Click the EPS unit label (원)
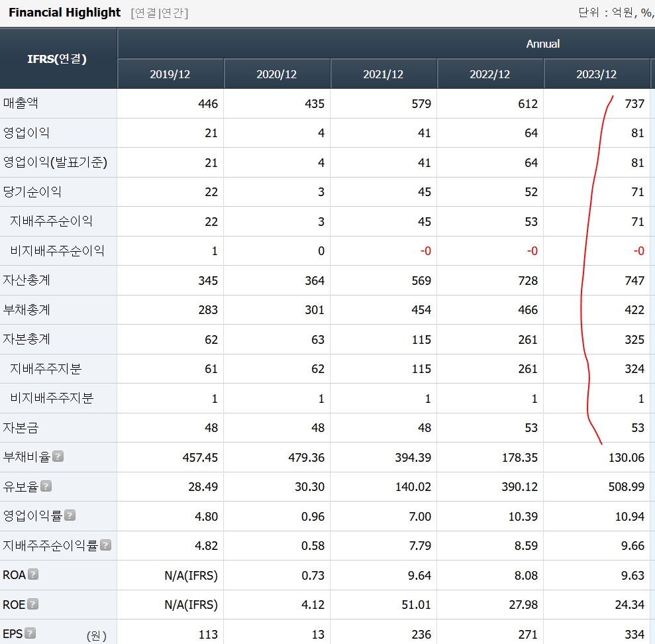655x644 pixels. (97, 635)
